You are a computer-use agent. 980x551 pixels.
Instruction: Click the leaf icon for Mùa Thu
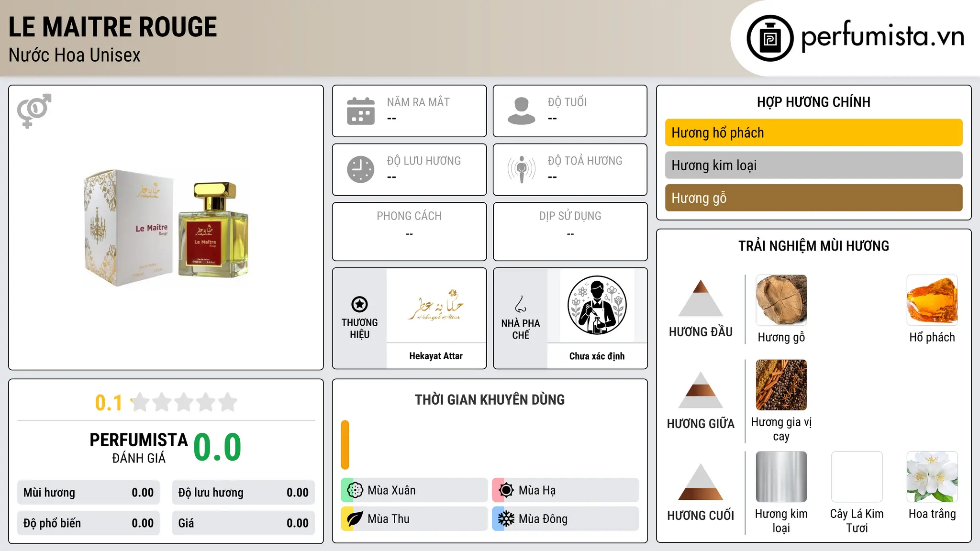[355, 519]
